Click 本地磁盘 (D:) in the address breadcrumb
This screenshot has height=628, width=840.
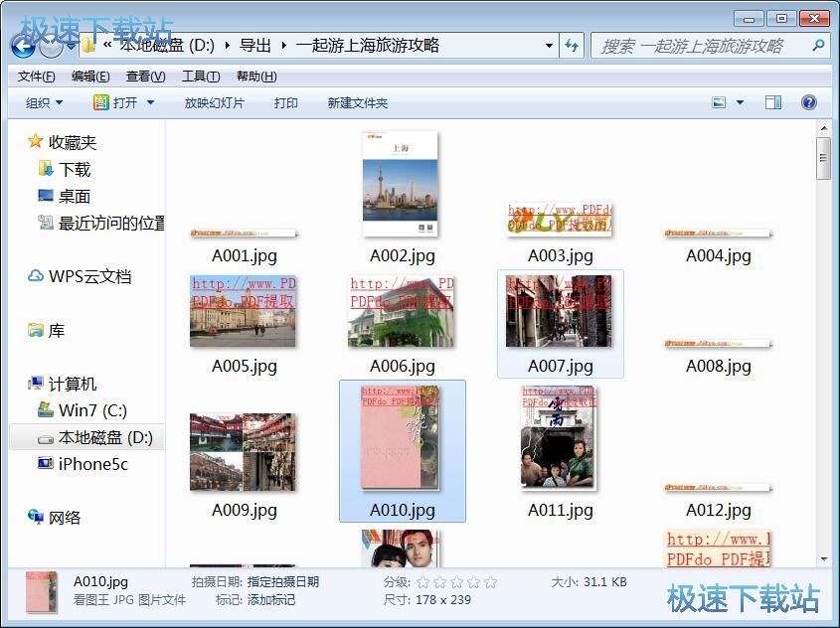pos(167,46)
